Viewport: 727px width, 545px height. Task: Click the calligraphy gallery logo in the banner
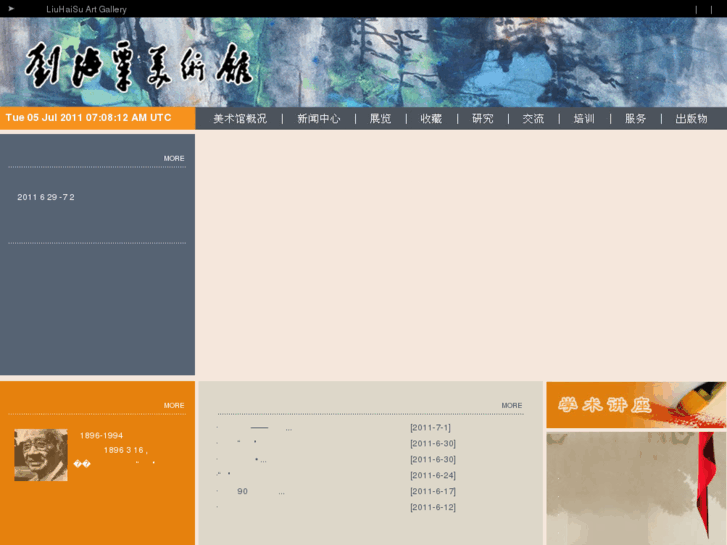pyautogui.click(x=138, y=65)
